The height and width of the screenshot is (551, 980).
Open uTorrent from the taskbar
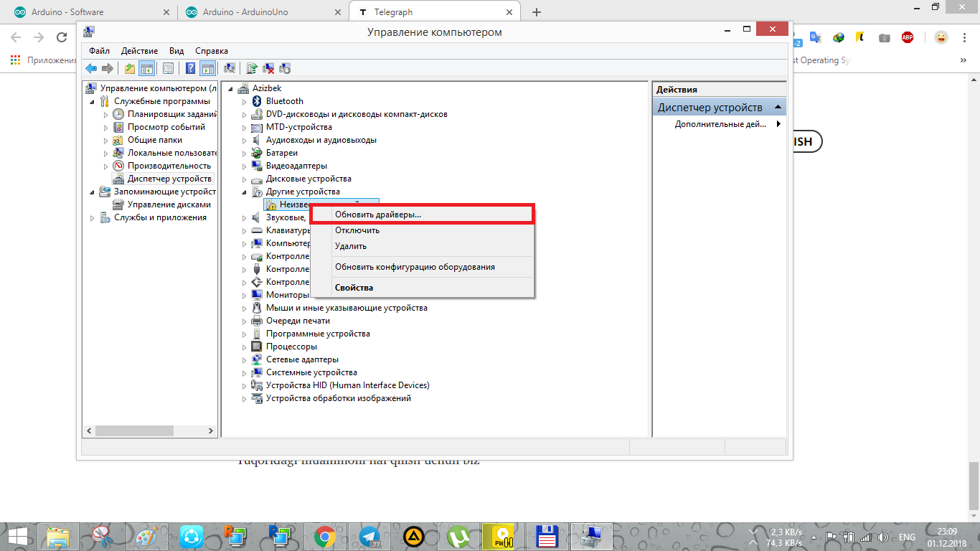(x=457, y=536)
